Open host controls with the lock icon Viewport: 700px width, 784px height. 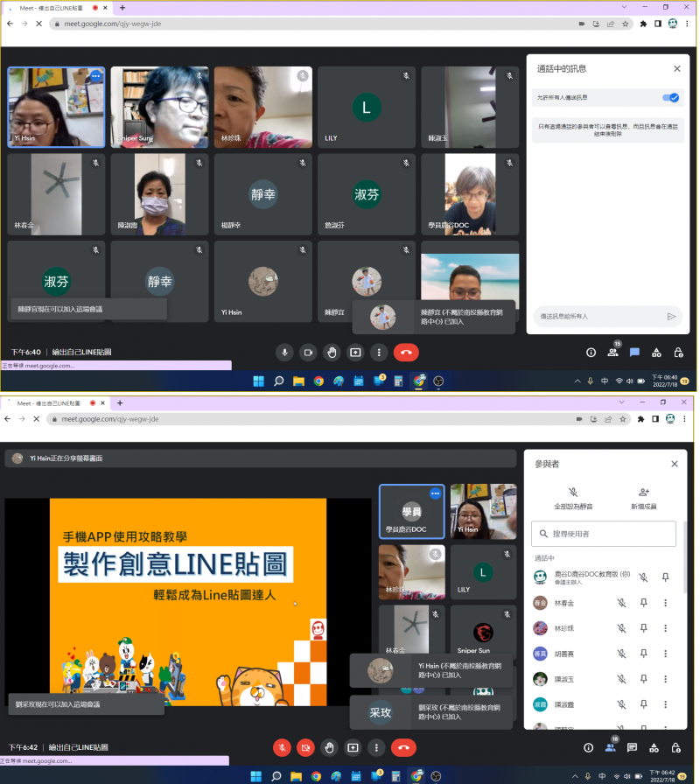tap(679, 353)
